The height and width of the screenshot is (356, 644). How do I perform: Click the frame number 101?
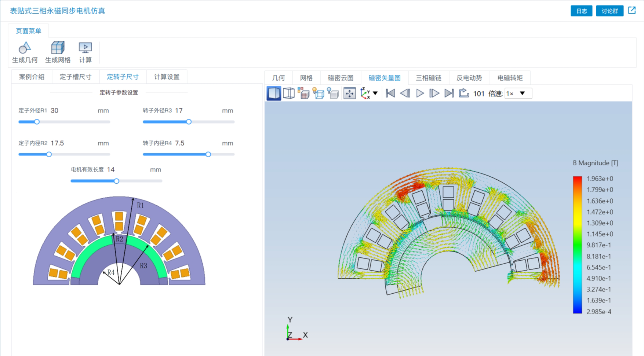tap(479, 93)
